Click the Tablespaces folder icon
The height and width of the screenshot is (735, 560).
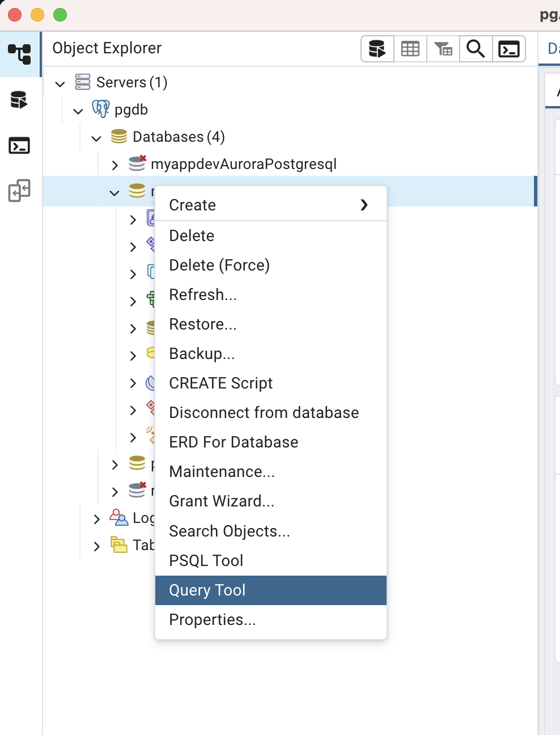119,544
